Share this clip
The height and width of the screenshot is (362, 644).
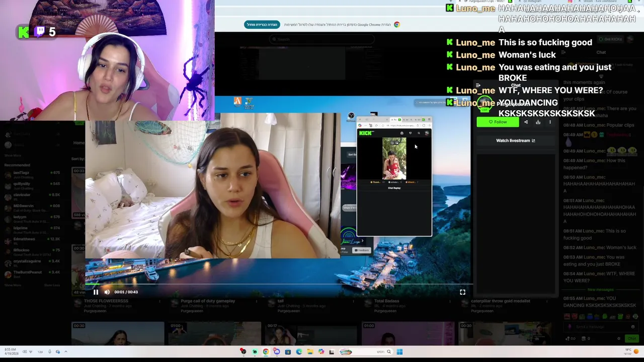(x=526, y=122)
